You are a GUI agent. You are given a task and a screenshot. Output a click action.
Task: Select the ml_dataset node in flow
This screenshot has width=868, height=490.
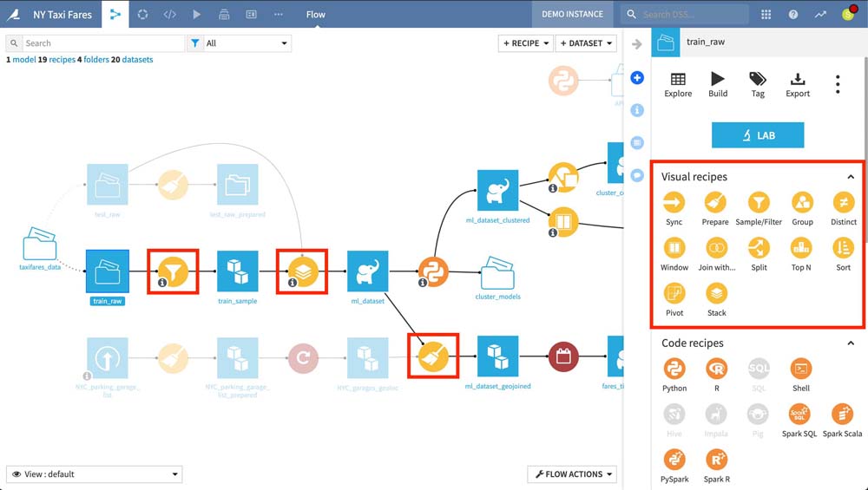367,271
